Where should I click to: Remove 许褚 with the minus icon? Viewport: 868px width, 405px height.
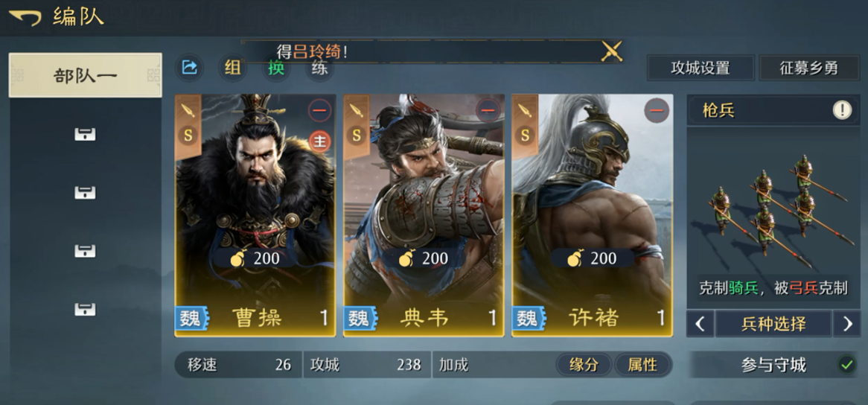point(656,110)
